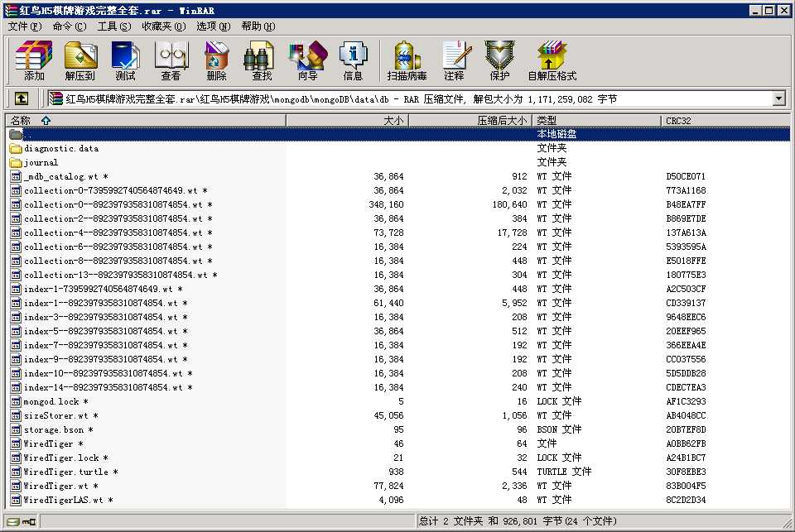
Task: Open the 查找 (Find) binoculars tool
Action: coord(262,61)
